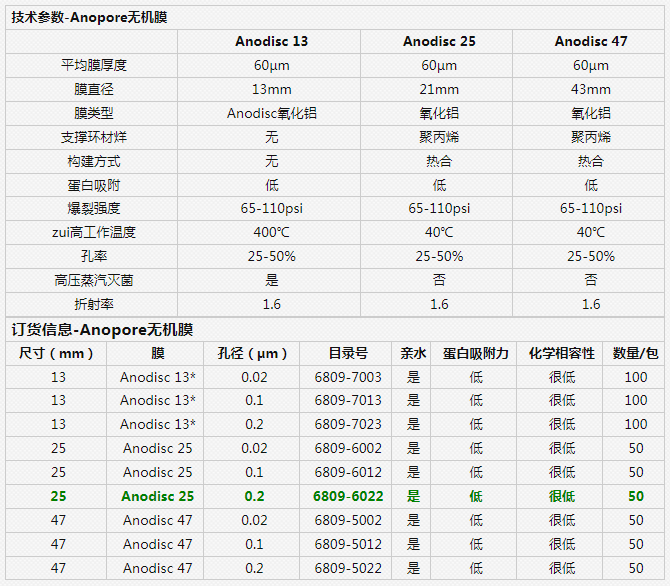Click the 膜直径 row label
Screen dimensions: 670x586
click(94, 89)
